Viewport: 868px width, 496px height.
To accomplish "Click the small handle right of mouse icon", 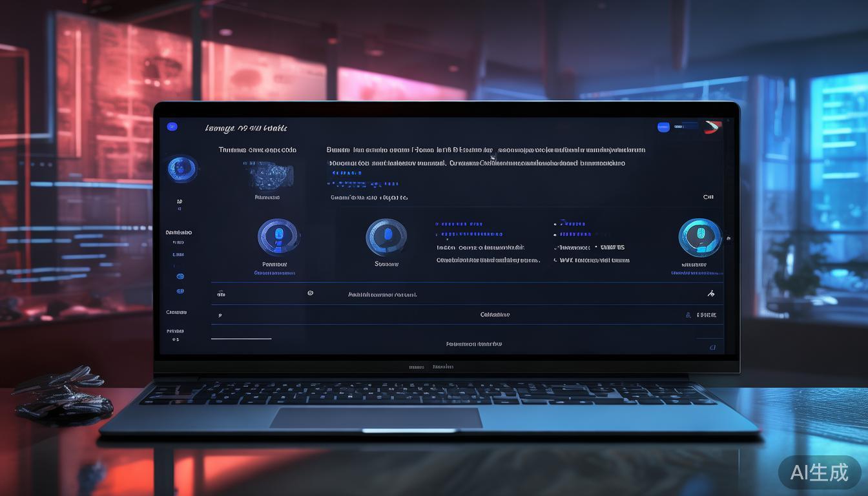I will coord(728,238).
